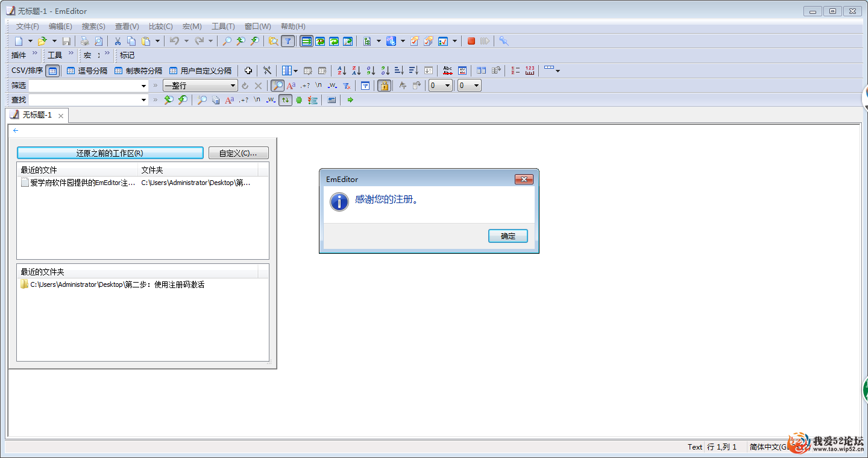Toggle the wrap-around button in Find toolbar
The width and height of the screenshot is (868, 458).
(285, 100)
